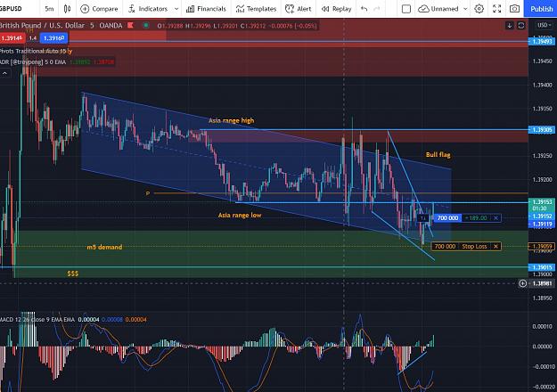The image size is (557, 392).
Task: Select the '$$$' annotation on chart
Action: [x=72, y=274]
